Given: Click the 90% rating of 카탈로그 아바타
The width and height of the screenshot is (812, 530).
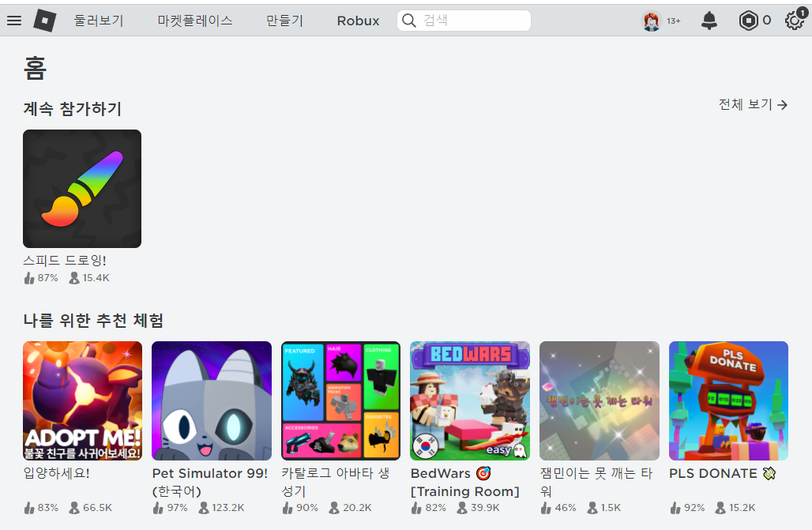Looking at the screenshot, I should pos(300,508).
